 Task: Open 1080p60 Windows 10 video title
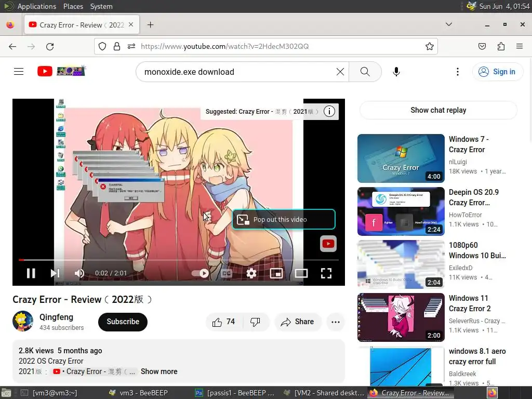tap(477, 250)
